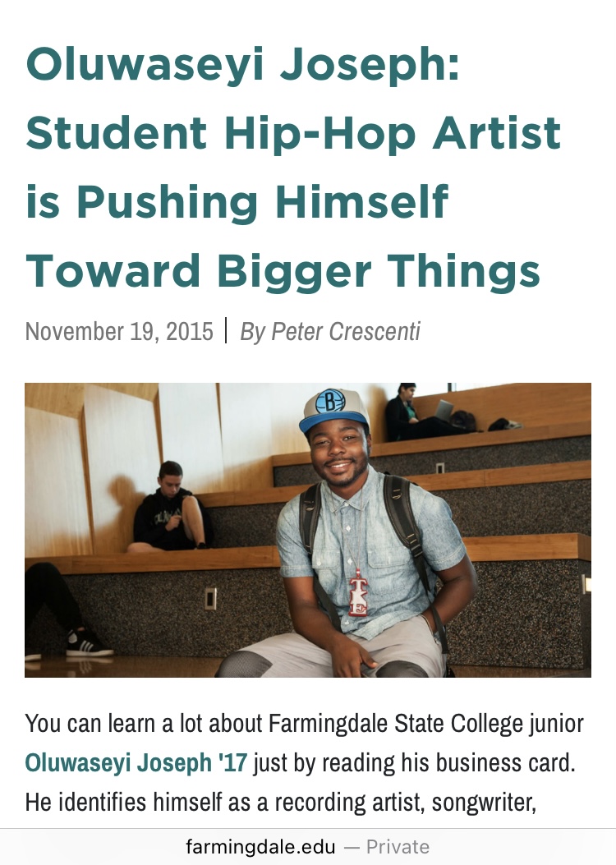Click the black-and-white sneaker in photo

[x=86, y=643]
